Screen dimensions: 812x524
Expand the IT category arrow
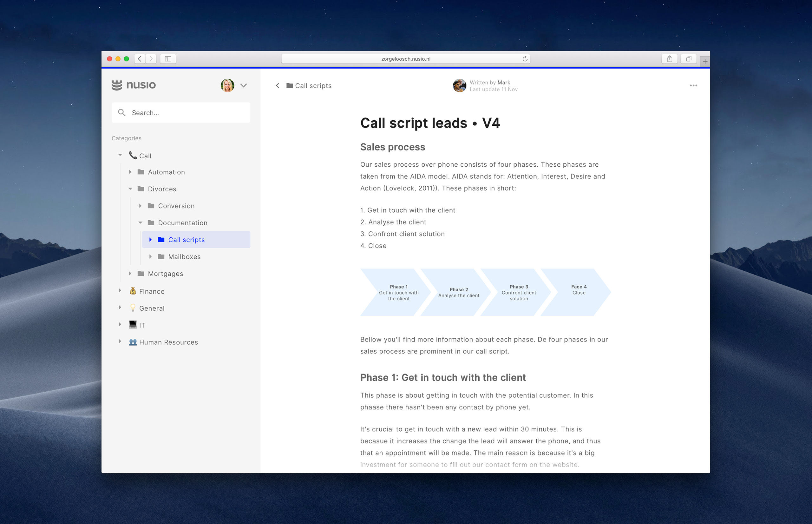coord(120,325)
